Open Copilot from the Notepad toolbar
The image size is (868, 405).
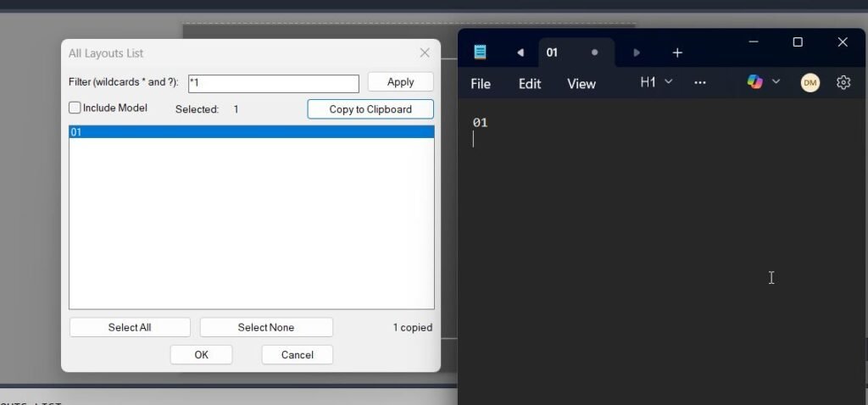click(x=754, y=82)
